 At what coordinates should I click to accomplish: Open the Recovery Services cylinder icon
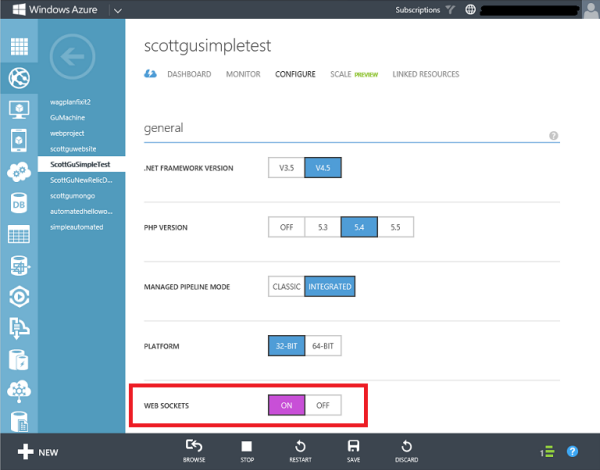[19, 360]
